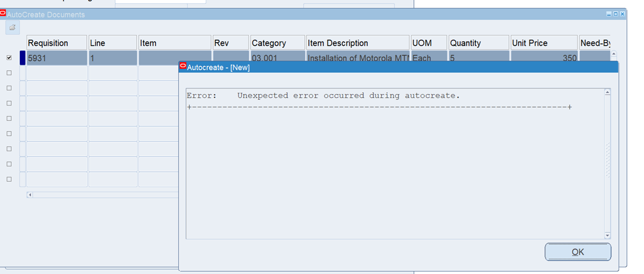644x274 pixels.
Task: Click the print icon in AutoCreate Documents toolbar
Action: click(x=12, y=28)
